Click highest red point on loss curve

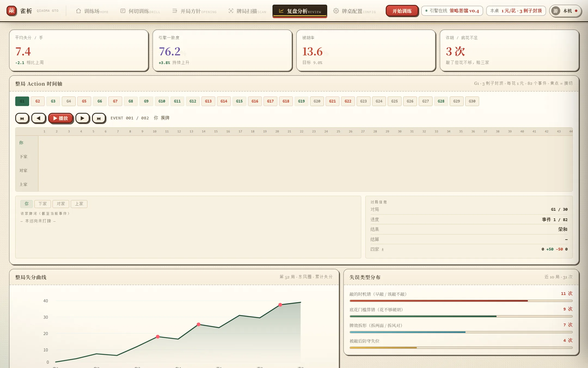(280, 305)
